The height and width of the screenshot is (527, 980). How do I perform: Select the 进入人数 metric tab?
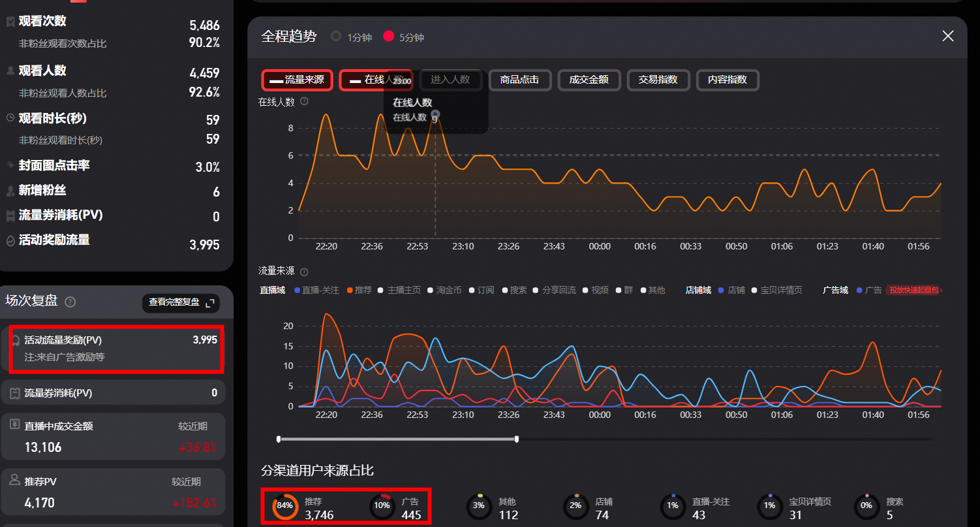pyautogui.click(x=450, y=80)
